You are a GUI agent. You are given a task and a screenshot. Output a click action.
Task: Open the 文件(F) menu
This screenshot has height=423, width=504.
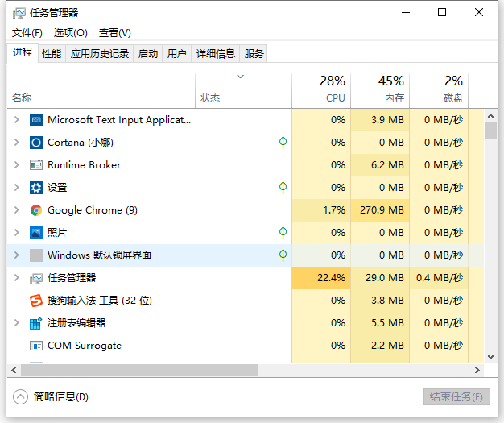(x=27, y=33)
